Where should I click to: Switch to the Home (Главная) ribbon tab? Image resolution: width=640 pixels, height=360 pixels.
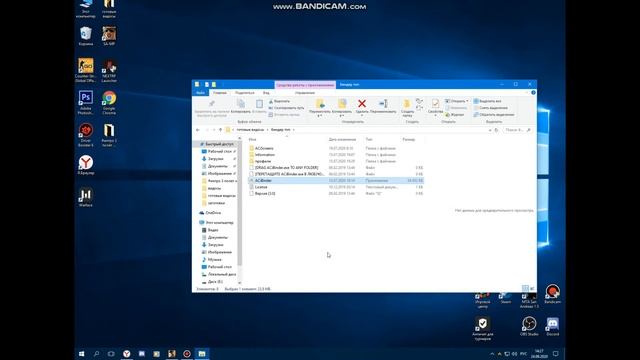point(220,93)
